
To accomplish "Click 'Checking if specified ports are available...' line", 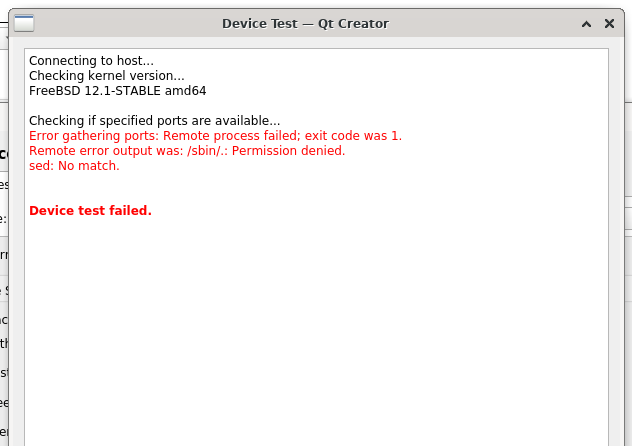I will [x=154, y=120].
